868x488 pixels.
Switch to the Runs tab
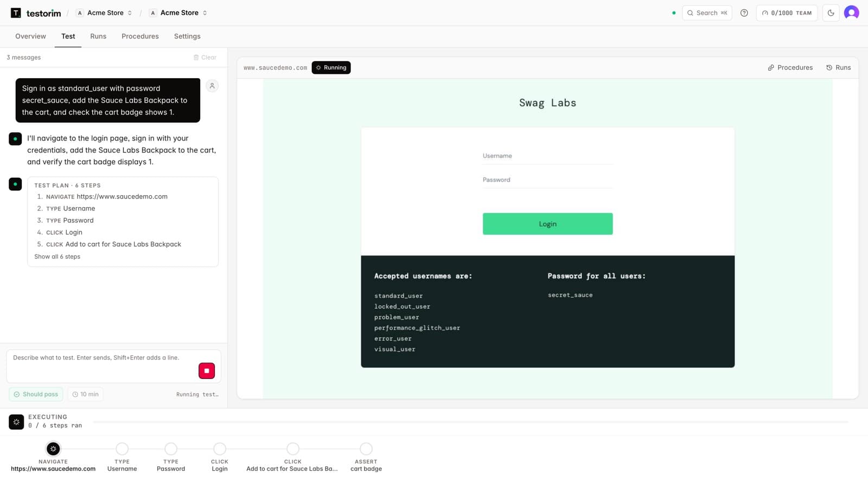[98, 36]
